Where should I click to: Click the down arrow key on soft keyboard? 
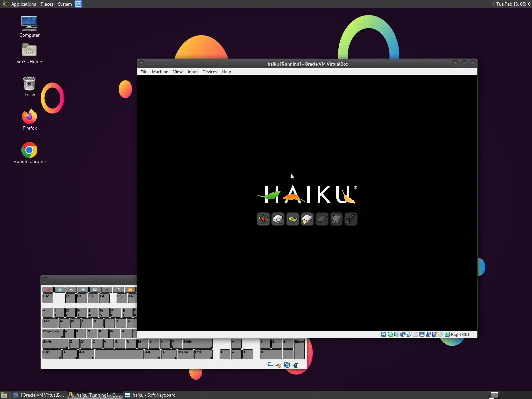[x=236, y=354]
